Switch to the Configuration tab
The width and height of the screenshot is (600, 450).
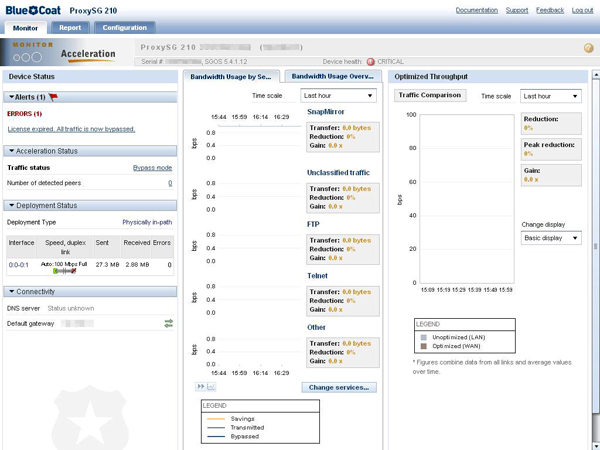pyautogui.click(x=124, y=28)
